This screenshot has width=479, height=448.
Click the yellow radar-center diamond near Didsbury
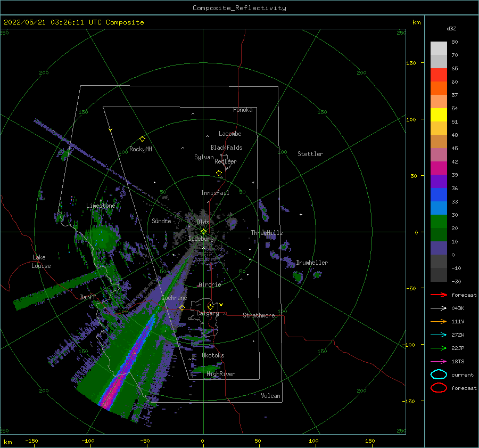pyautogui.click(x=203, y=232)
